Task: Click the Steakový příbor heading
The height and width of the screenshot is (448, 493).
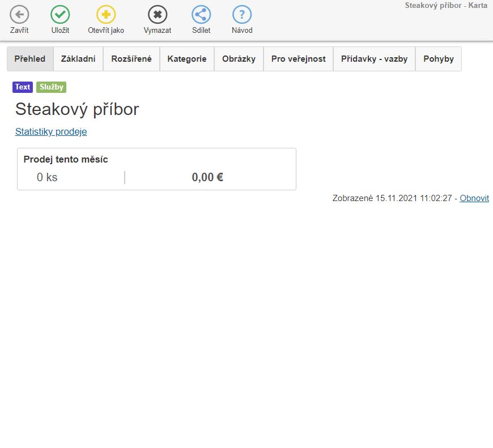Action: [77, 109]
